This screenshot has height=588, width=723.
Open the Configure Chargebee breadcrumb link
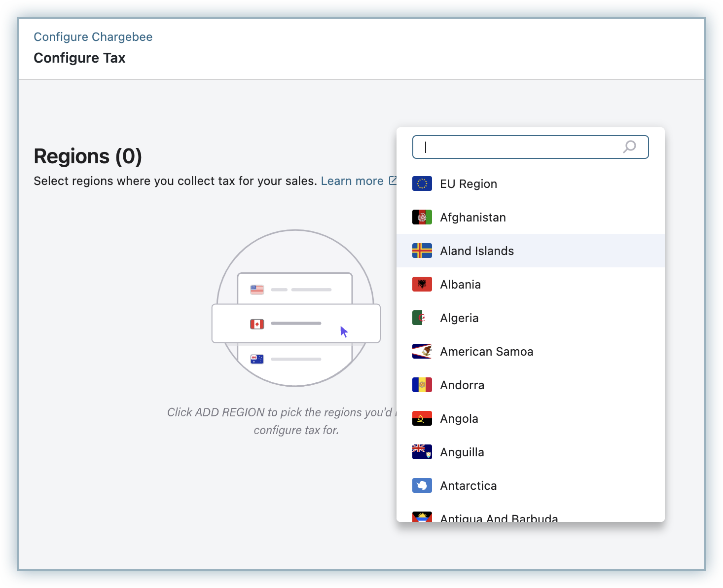(x=93, y=37)
